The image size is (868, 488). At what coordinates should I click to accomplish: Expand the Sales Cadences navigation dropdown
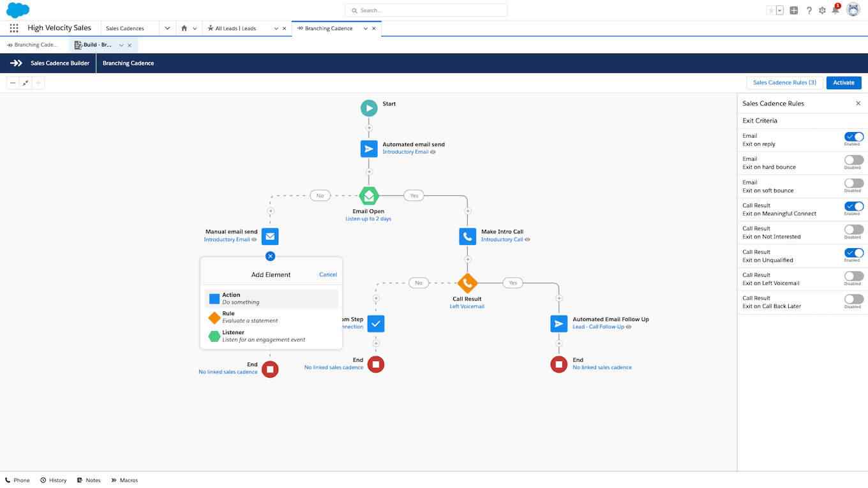click(167, 28)
